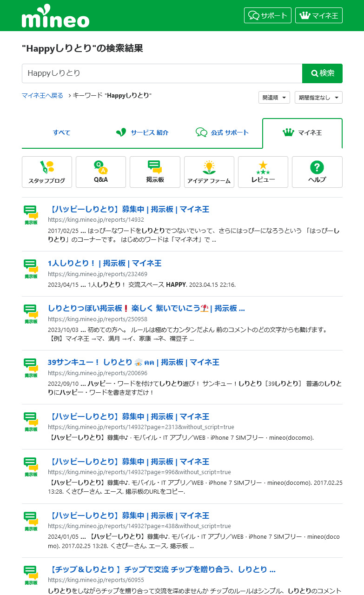Open しりとりっぽい掲示板 result link

146,309
